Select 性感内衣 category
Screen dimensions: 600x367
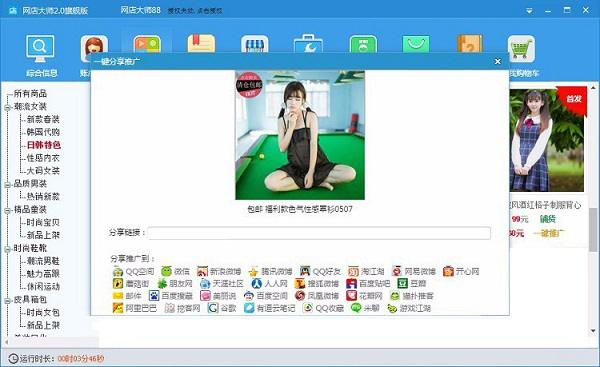43,158
